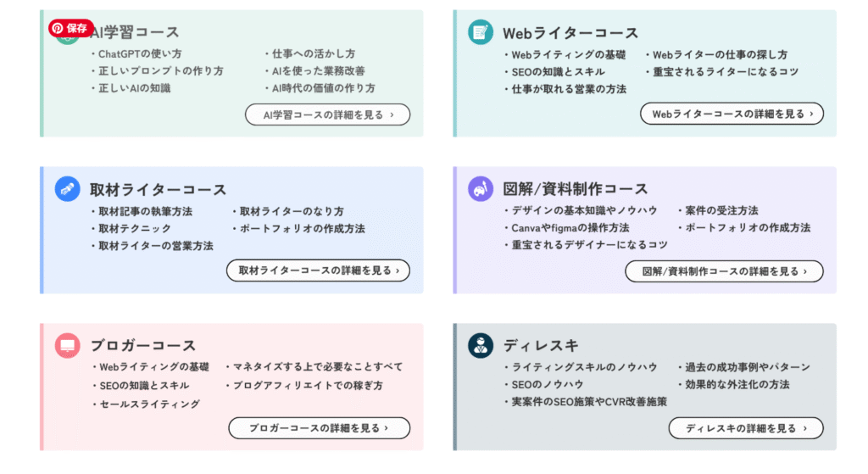This screenshot has height=474, width=868.
Task: Click the ChatGPTの使い方 list item
Action: 136,53
